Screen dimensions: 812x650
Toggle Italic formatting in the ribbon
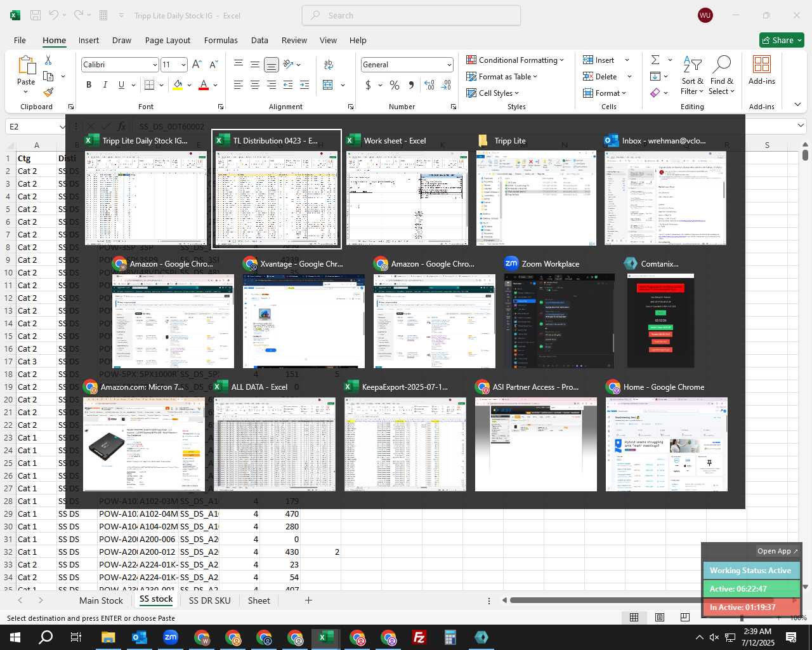coord(105,85)
